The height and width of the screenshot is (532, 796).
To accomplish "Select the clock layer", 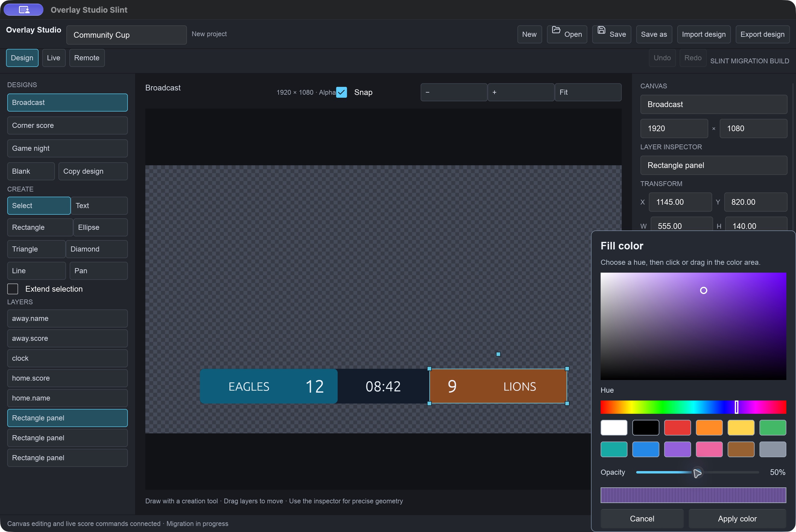I will click(68, 358).
